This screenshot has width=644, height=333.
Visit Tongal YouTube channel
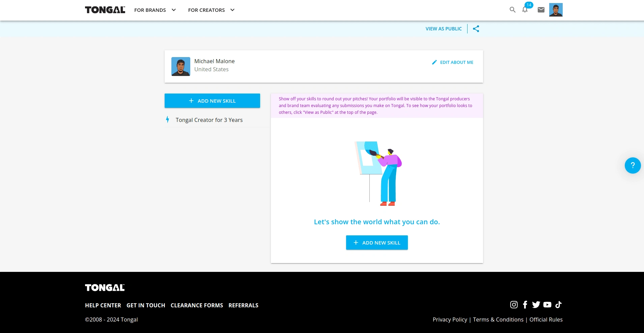click(547, 305)
